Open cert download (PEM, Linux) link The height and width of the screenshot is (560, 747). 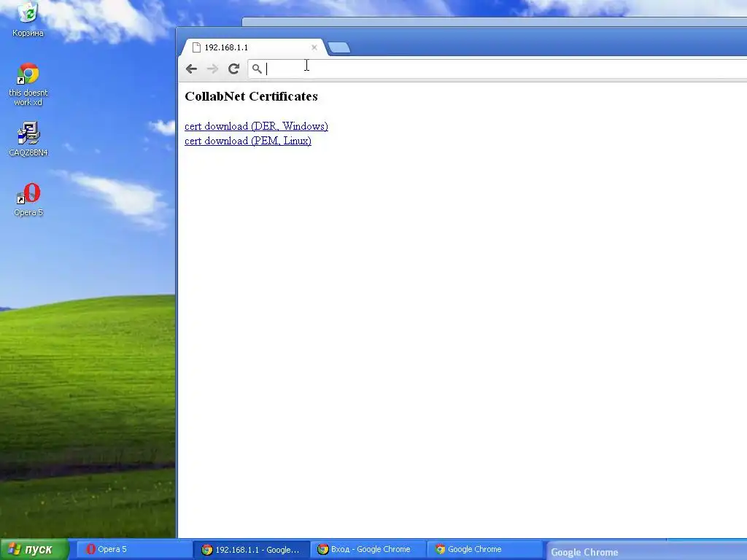[x=248, y=141]
